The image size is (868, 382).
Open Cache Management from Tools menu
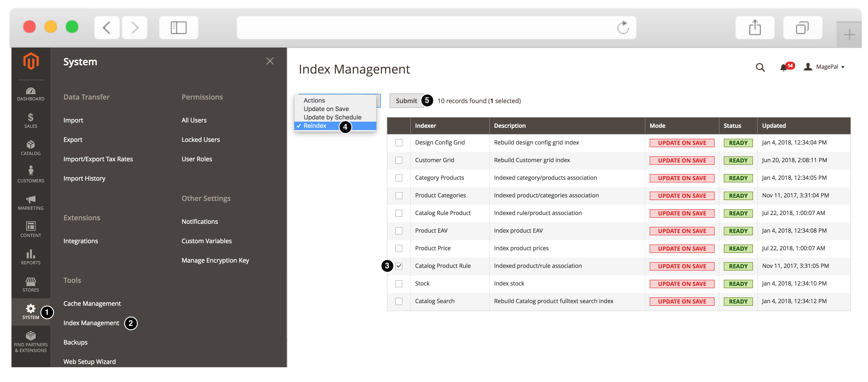(x=92, y=303)
